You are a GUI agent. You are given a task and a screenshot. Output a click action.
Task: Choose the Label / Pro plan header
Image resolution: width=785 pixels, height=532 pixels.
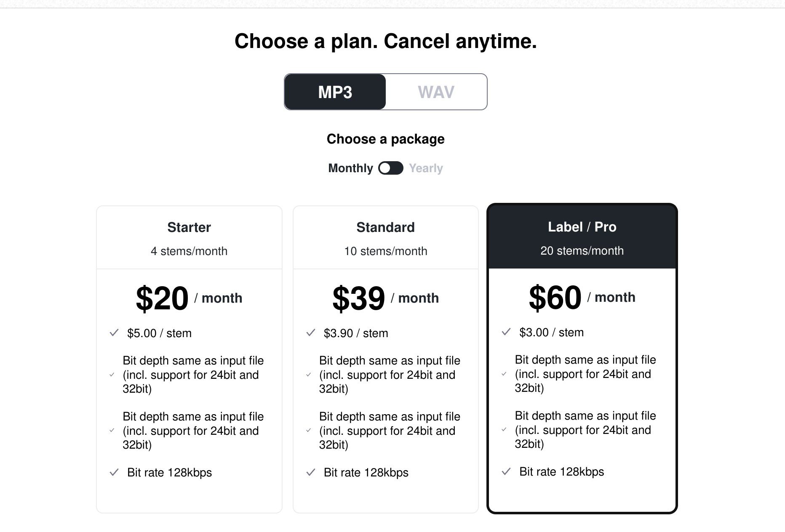tap(582, 227)
